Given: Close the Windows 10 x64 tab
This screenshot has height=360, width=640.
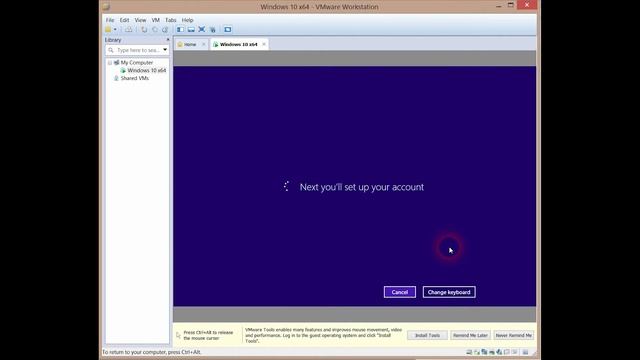Looking at the screenshot, I should [x=264, y=44].
